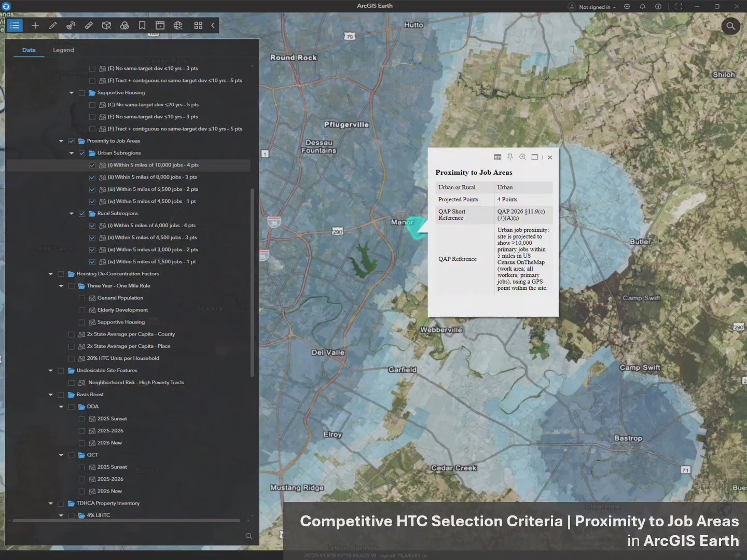Click 'QAP 2026 §11.9(c)' reference cell
The width and height of the screenshot is (747, 560).
524,215
